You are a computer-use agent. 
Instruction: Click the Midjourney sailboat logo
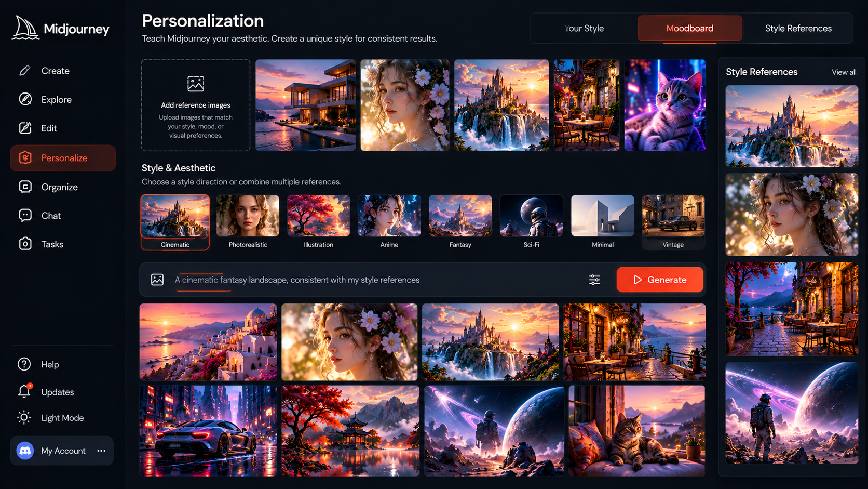25,28
